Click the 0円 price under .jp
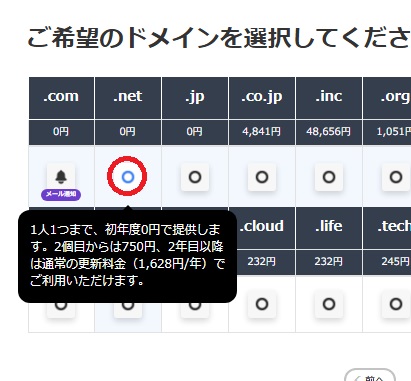Screen dimensions: 411x381 pos(195,132)
